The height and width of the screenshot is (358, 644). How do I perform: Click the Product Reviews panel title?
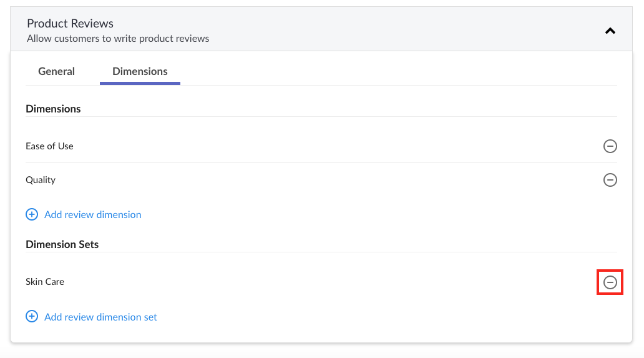coord(71,23)
